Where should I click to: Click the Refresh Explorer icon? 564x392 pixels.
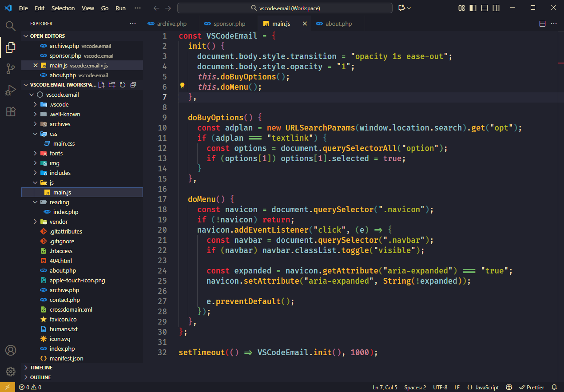(x=122, y=84)
